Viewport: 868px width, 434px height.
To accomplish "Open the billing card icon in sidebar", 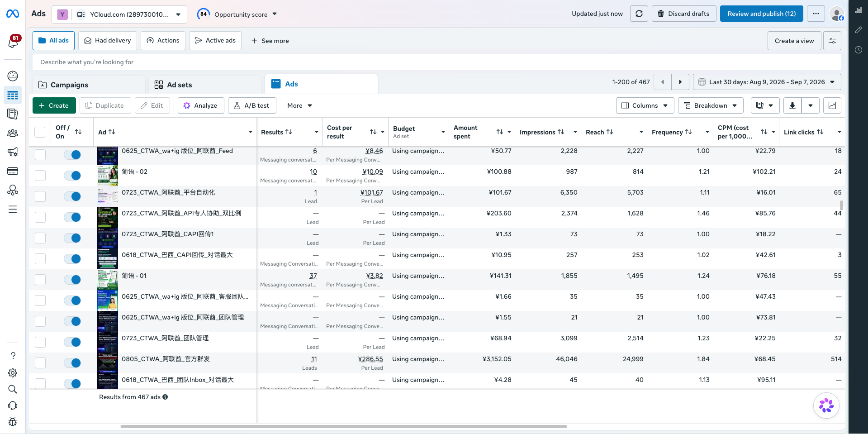I will [x=13, y=171].
